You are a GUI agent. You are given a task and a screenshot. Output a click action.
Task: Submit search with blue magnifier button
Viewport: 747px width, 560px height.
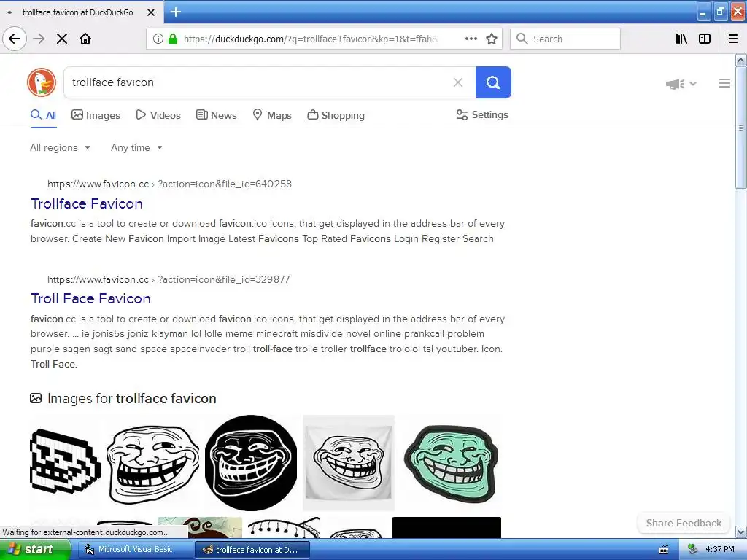coord(493,82)
